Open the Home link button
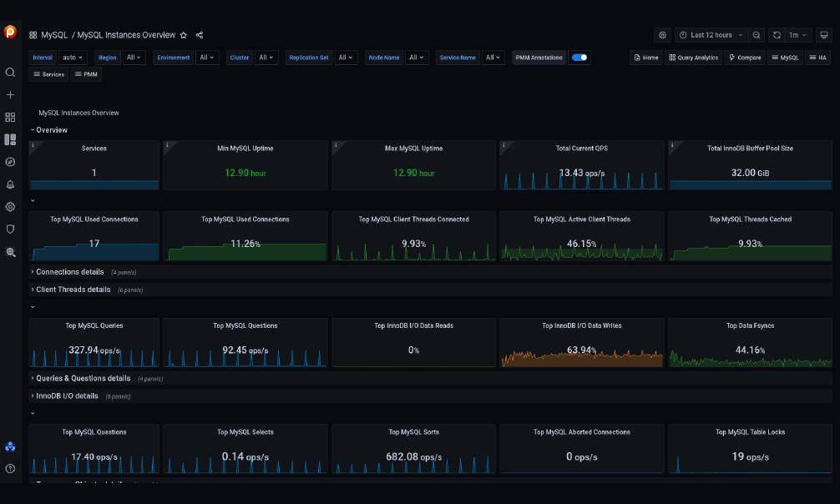The width and height of the screenshot is (840, 504). (646, 58)
